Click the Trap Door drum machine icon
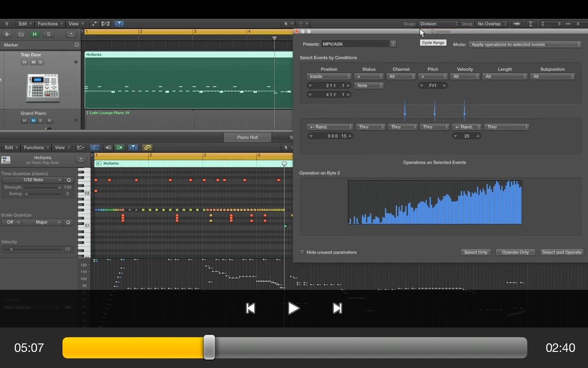The height and width of the screenshot is (368, 588). point(42,87)
